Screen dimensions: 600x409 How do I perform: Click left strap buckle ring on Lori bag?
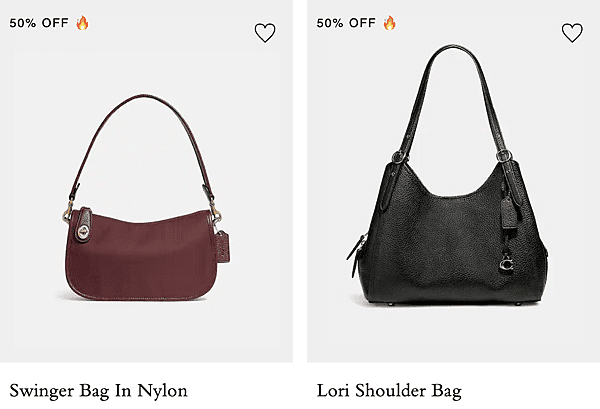(399, 157)
